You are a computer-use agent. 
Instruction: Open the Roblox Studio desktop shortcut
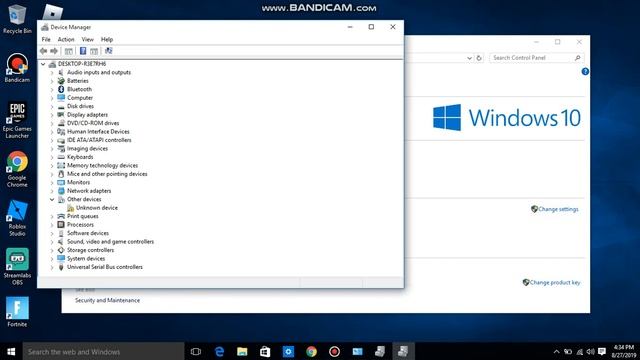tap(17, 218)
